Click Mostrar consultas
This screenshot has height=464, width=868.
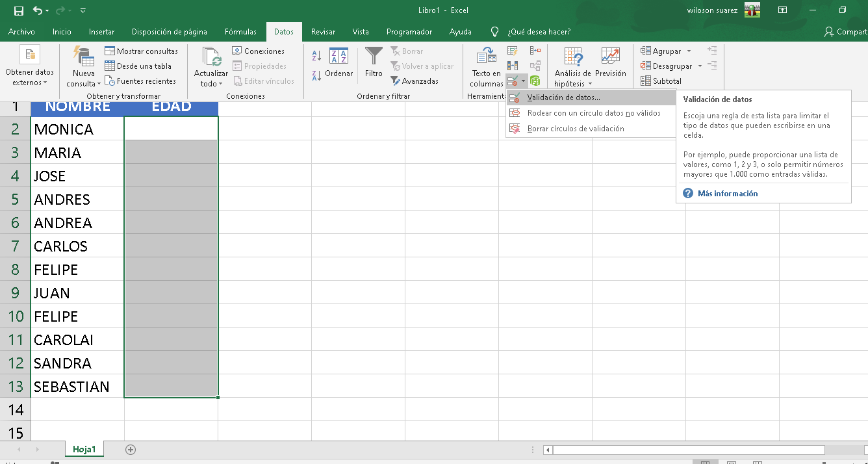click(140, 50)
